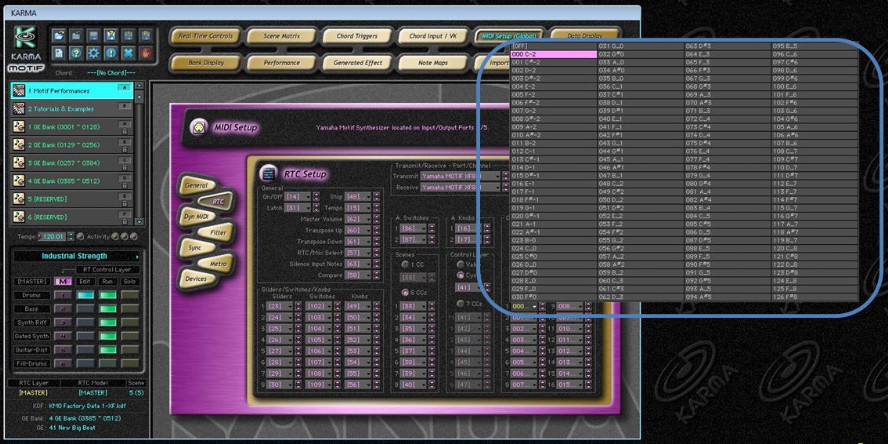The image size is (888, 444).
Task: Select the Scenes 1 CC radio button
Action: (405, 264)
